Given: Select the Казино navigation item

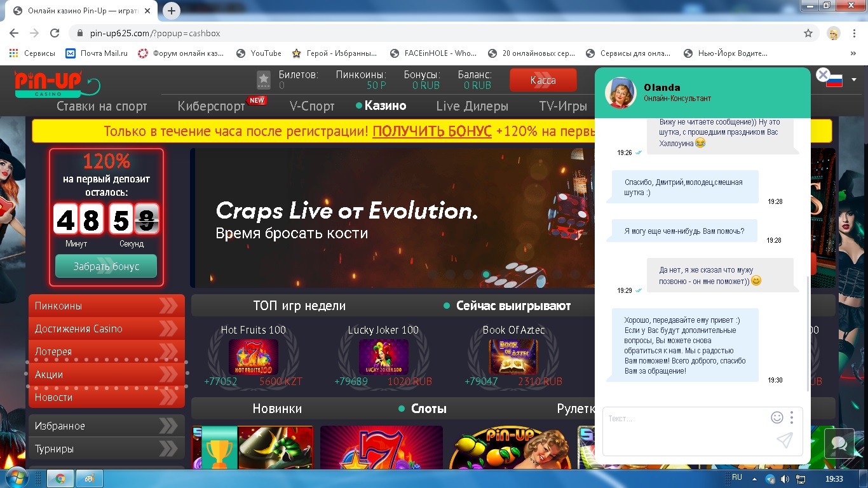Looking at the screenshot, I should click(x=385, y=105).
